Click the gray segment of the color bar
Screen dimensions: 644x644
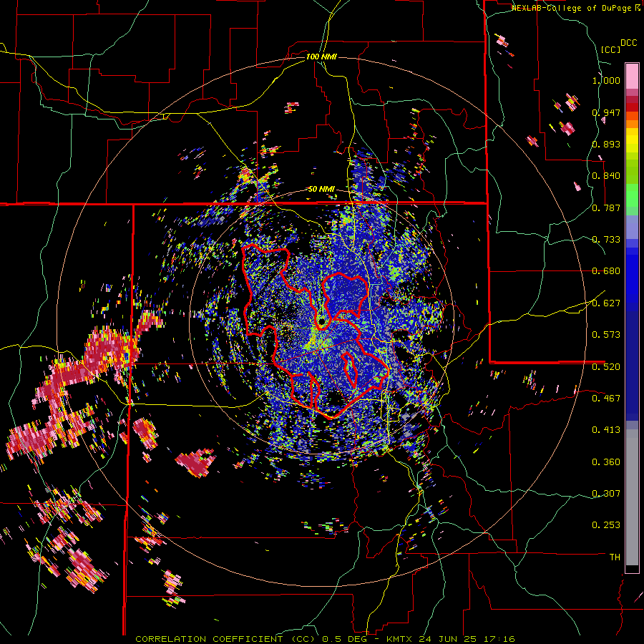pos(632,497)
